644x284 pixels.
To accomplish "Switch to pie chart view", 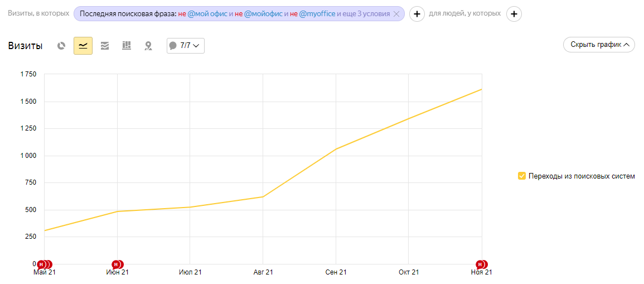I will coord(61,46).
